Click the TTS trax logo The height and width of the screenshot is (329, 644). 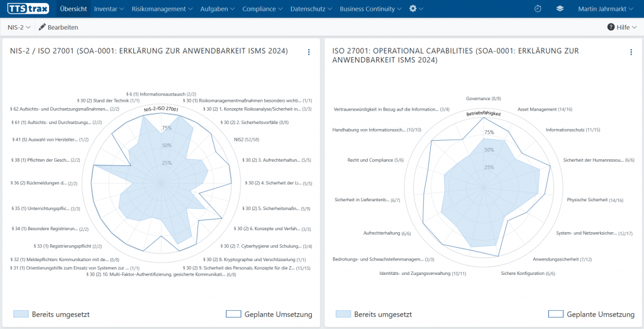pyautogui.click(x=28, y=9)
